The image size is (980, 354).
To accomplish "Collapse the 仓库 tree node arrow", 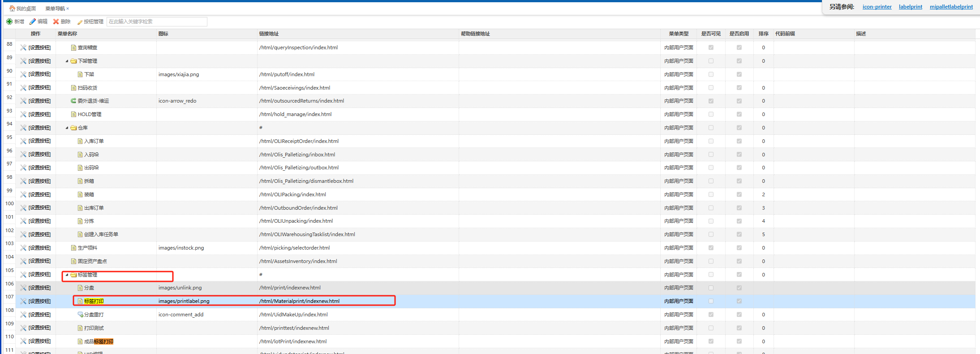I will [x=67, y=128].
